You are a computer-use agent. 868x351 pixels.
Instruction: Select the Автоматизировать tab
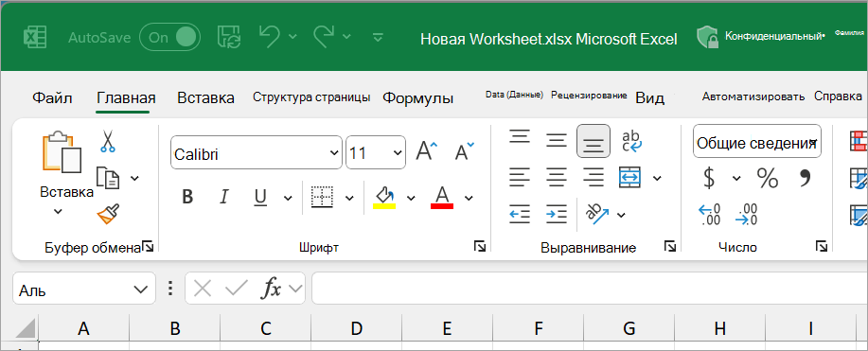point(753,97)
